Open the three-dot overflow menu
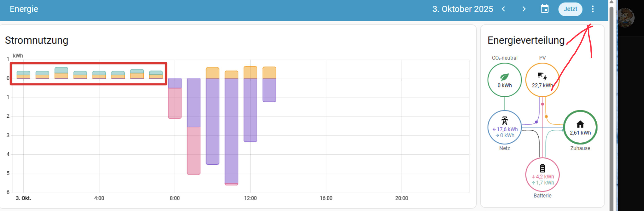The image size is (644, 211). pyautogui.click(x=593, y=9)
